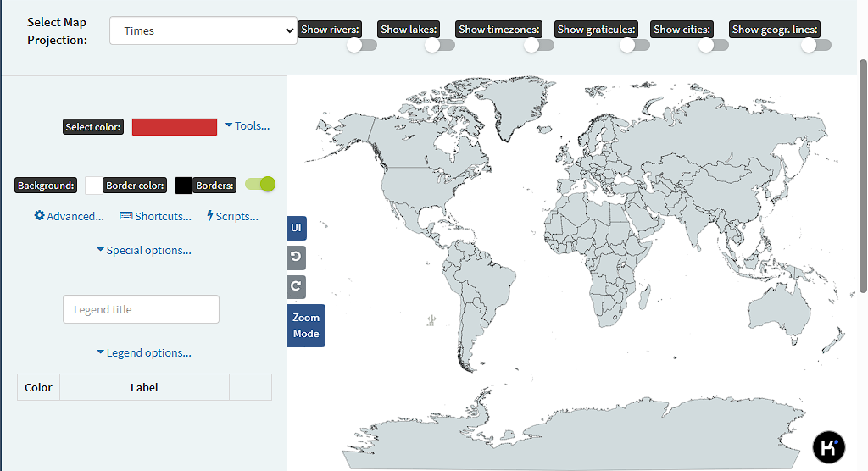Enable the Show lakes switch

440,45
